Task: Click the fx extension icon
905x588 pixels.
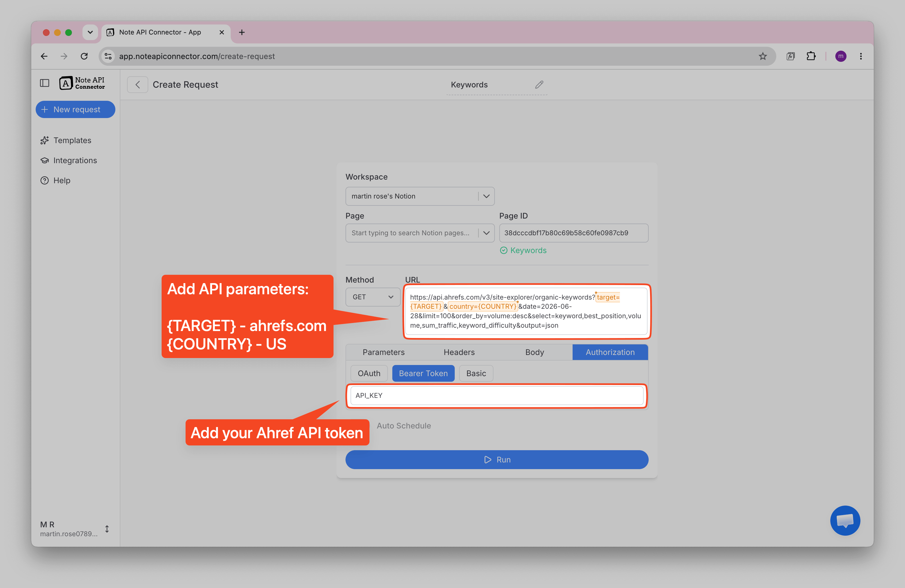Action: [x=790, y=56]
